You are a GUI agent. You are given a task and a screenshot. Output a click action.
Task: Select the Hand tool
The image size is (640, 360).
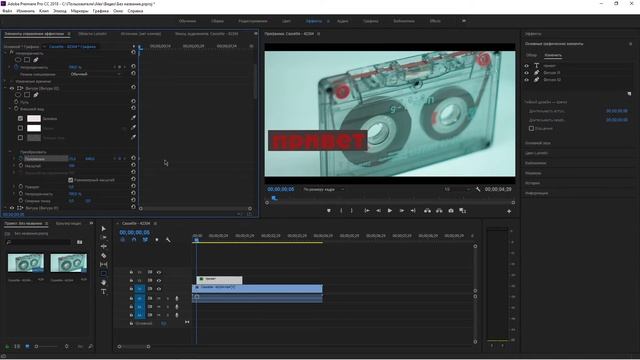click(104, 282)
